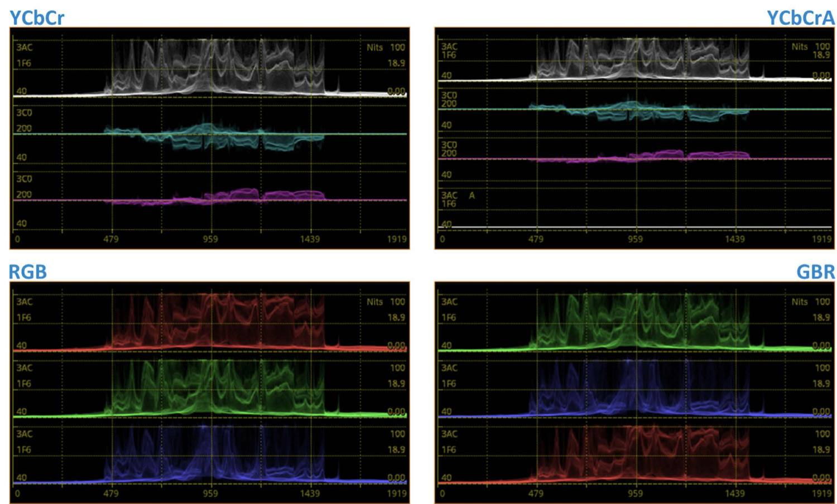Click the Nits 100 scale label
The width and height of the screenshot is (837, 504).
pyautogui.click(x=384, y=48)
